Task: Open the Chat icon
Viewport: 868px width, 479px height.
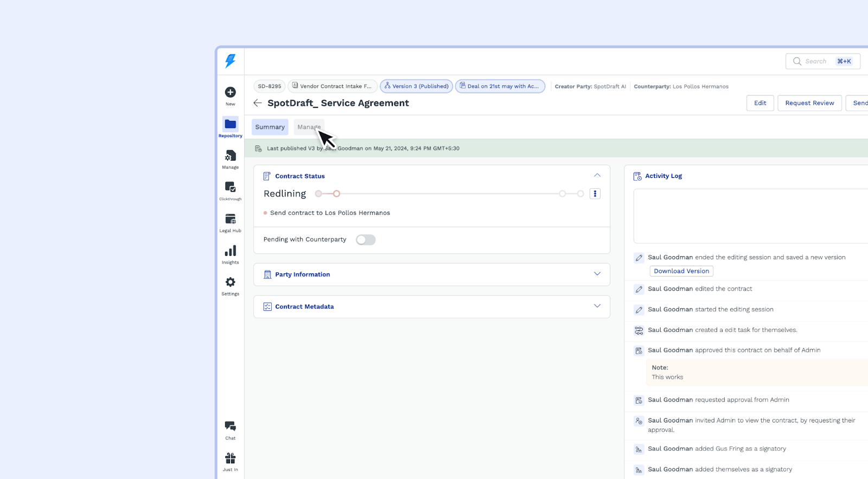Action: (230, 427)
